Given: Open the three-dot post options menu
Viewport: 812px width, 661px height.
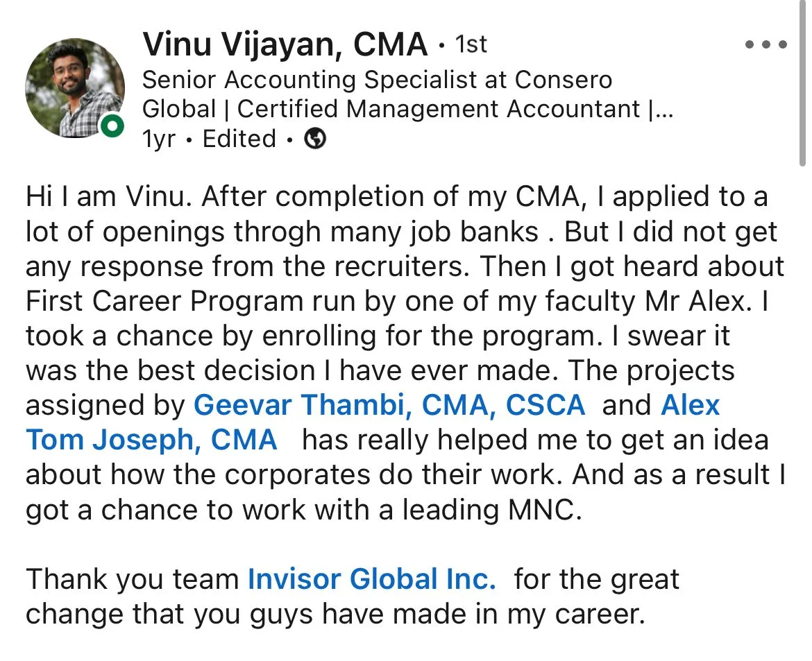Looking at the screenshot, I should 766,44.
